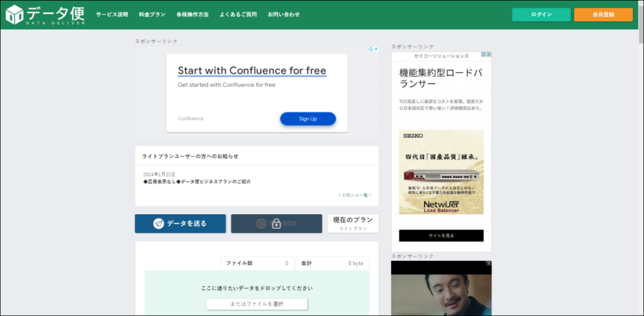Viewport: 644px width, 316px height.
Task: Open 各種操作方法 menu item
Action: 192,14
